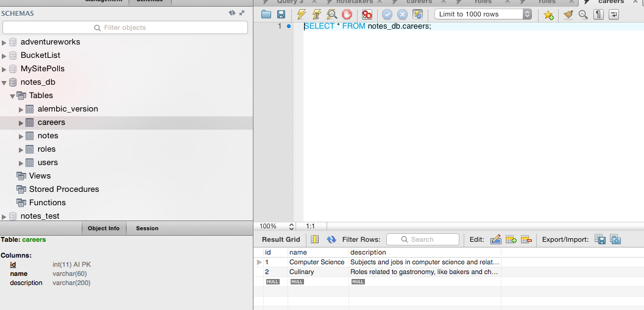Click the Result Grid label
644x310 pixels.
tap(281, 239)
